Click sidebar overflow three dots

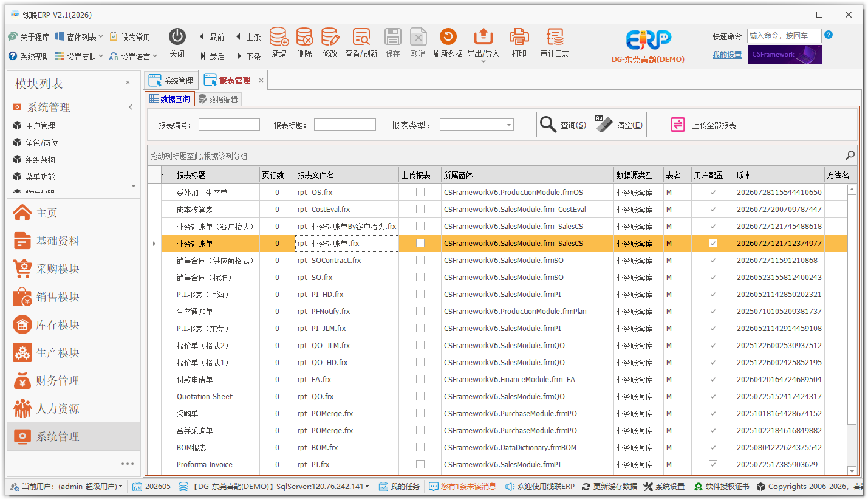(128, 464)
